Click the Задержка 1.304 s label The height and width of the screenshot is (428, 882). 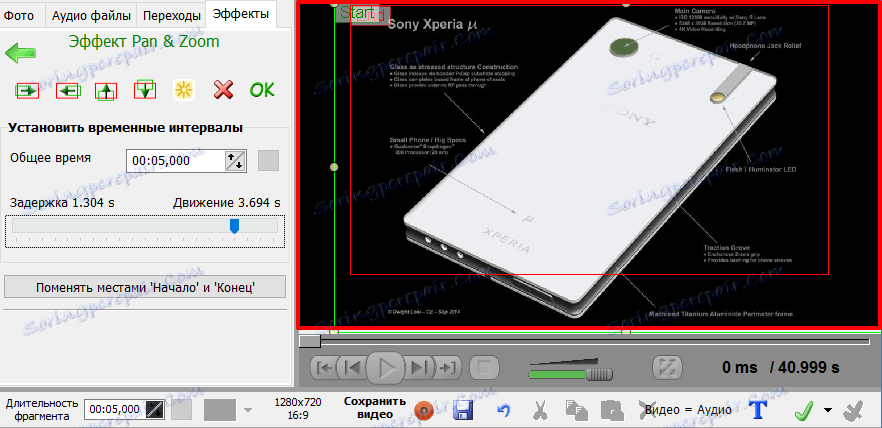click(62, 202)
